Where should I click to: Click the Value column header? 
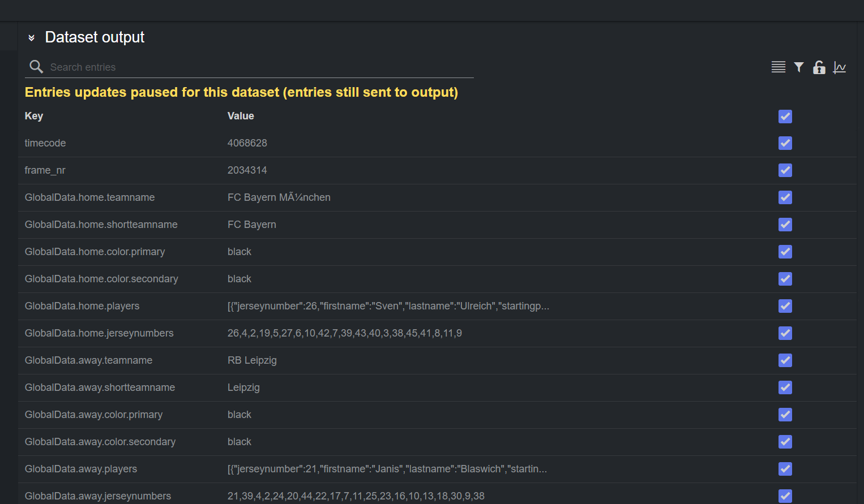(241, 116)
